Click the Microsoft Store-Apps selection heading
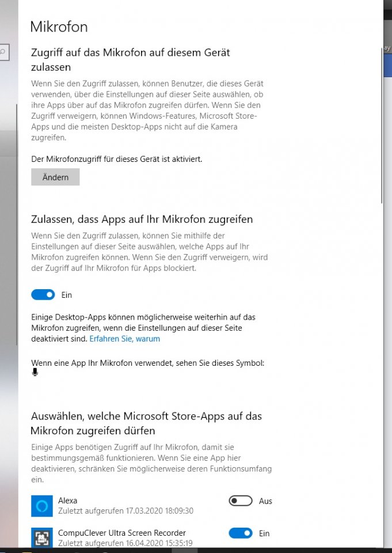Viewport: 392px width, 553px height. (146, 423)
